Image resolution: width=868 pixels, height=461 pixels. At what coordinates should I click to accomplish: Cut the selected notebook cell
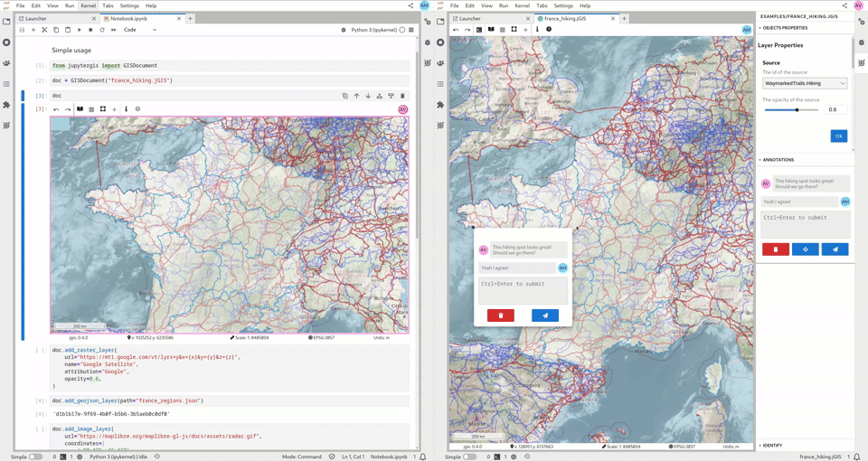coord(44,30)
